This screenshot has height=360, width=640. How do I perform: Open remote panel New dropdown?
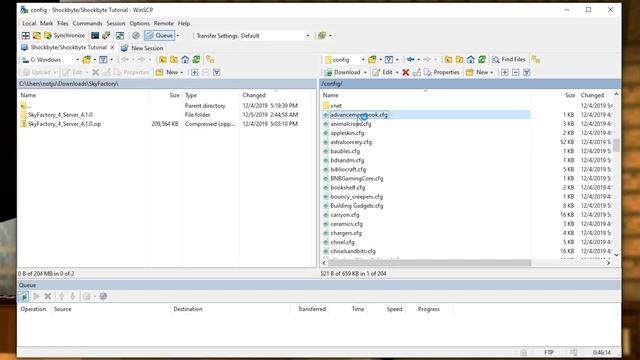pyautogui.click(x=480, y=72)
